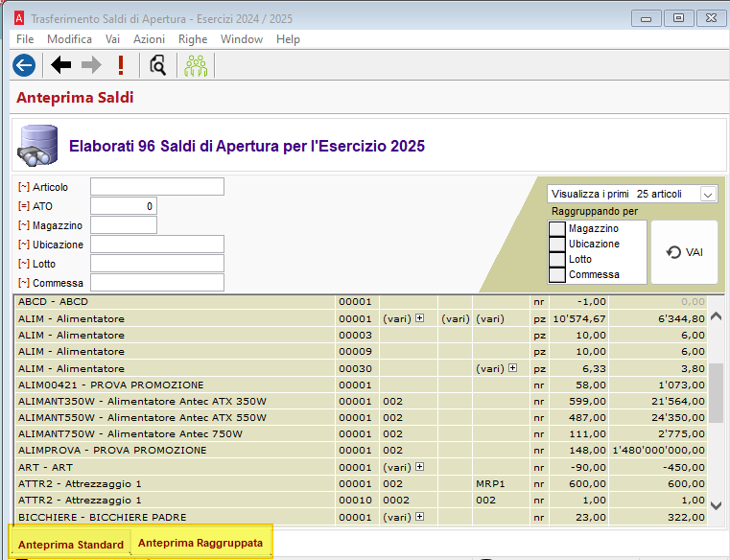Click the scroll down arrow of table
730x560 pixels.
pos(716,505)
